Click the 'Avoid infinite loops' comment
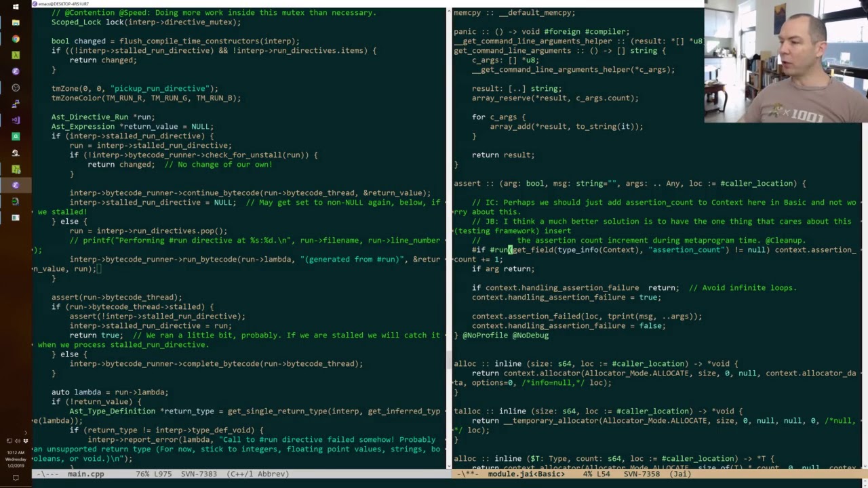The width and height of the screenshot is (868, 488). coord(743,287)
